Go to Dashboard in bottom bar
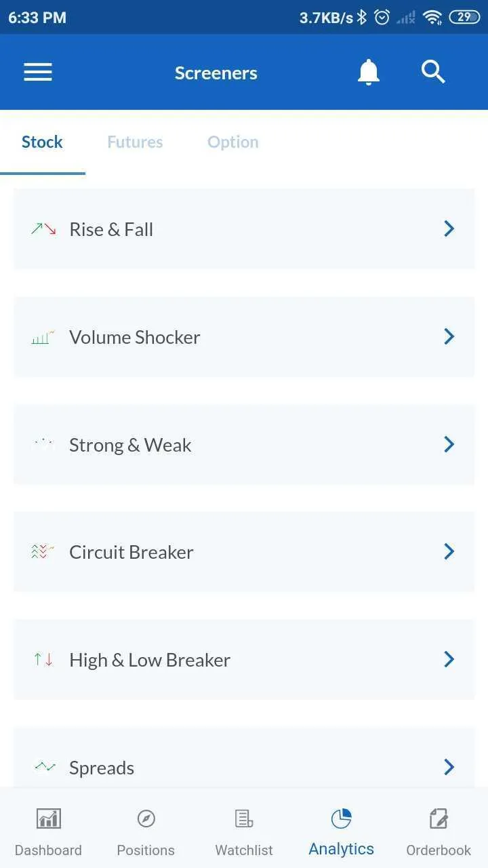This screenshot has width=488, height=868. click(x=48, y=832)
